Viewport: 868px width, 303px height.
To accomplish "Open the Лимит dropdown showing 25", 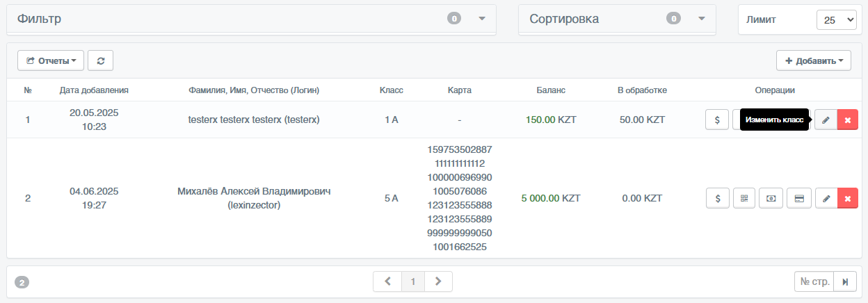I will 837,20.
